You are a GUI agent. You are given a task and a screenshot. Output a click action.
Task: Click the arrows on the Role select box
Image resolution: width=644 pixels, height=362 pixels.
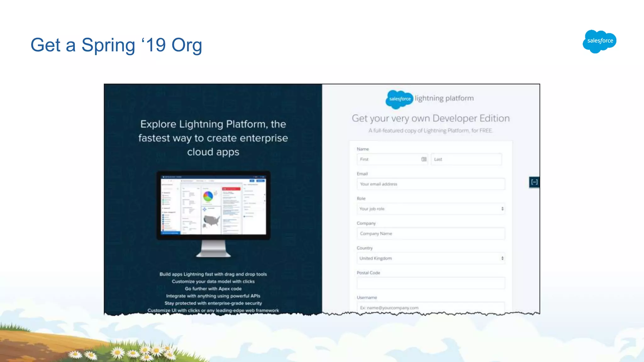(x=502, y=209)
